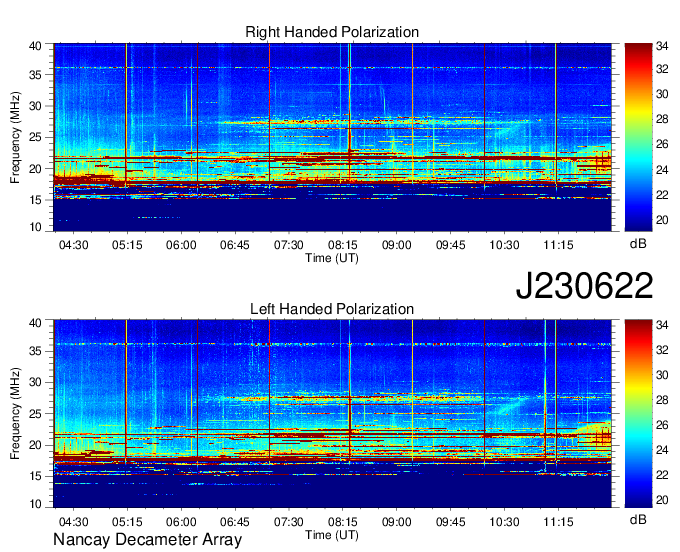Click the Nancay Decameter Array caption
Image resolution: width=680 pixels, height=552 pixels.
[x=147, y=540]
